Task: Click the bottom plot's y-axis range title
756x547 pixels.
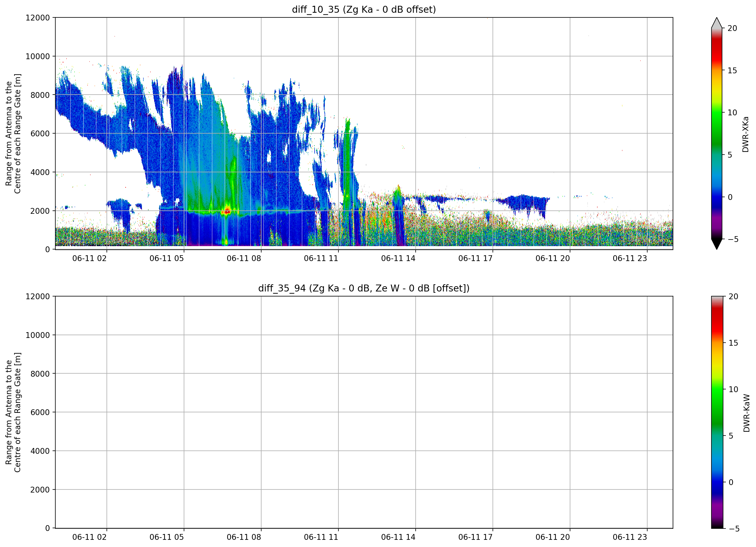Action: coord(13,412)
